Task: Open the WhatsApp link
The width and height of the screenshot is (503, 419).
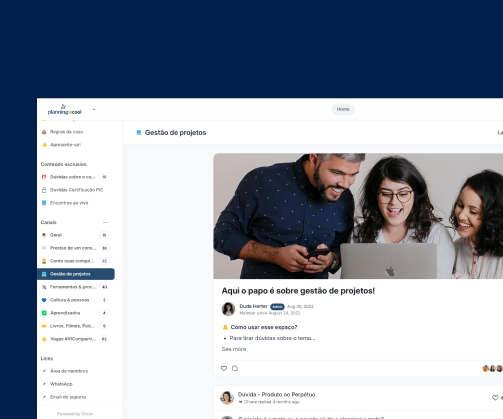Action: pos(61,384)
